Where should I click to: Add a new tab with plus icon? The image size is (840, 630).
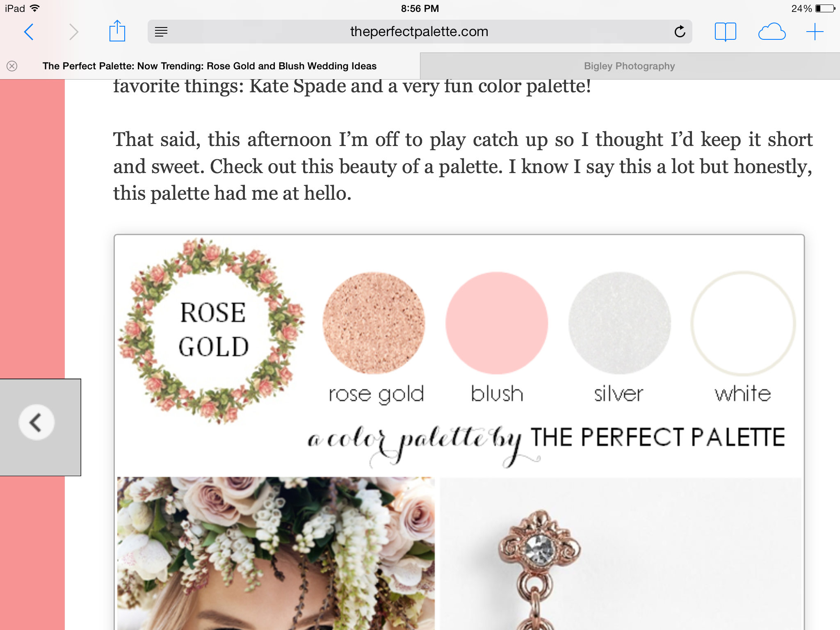[x=815, y=32]
